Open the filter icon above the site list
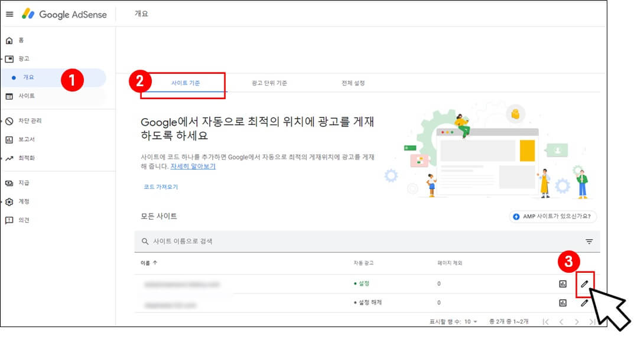Viewport: 644px width, 346px height. (588, 241)
